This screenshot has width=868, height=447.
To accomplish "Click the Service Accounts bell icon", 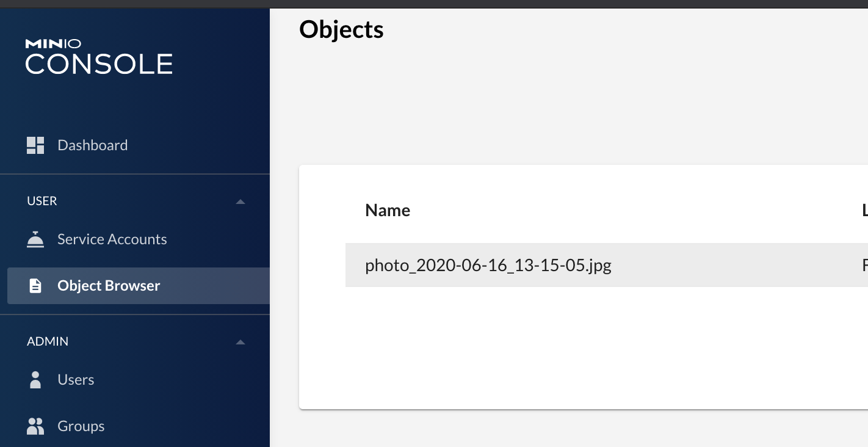I will (x=35, y=239).
